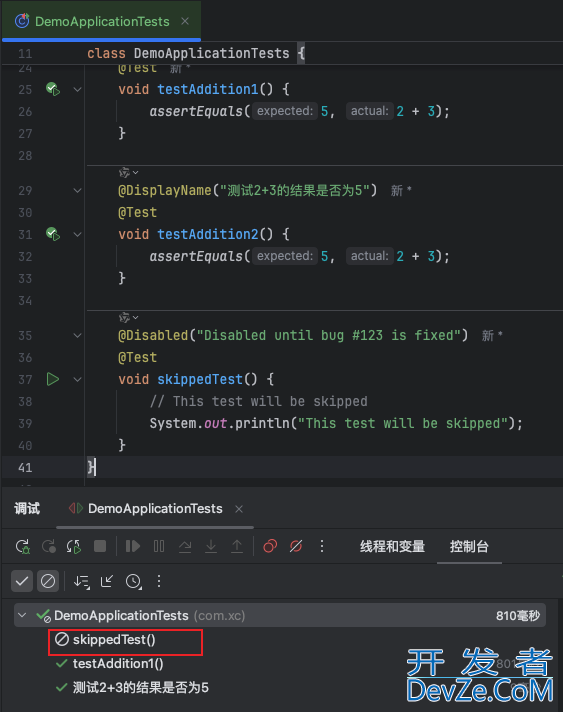
Task: Click the Step Over icon
Action: click(185, 546)
